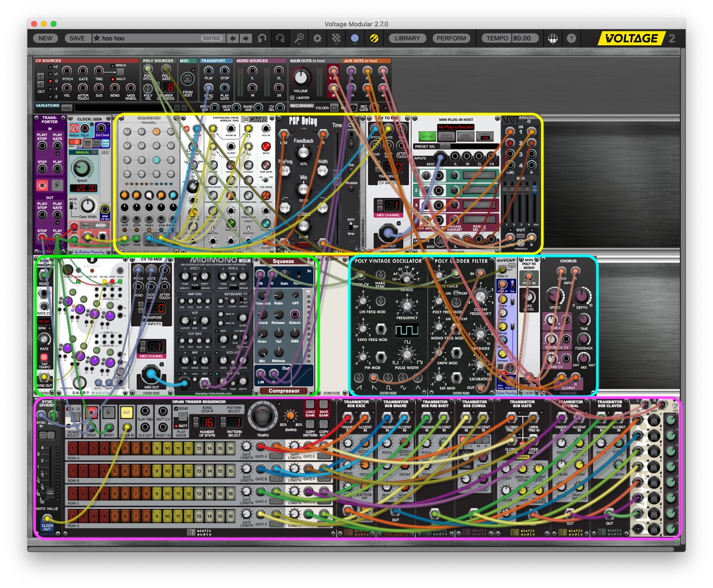
Task: Click the redo arrow in toolbar
Action: pyautogui.click(x=280, y=38)
